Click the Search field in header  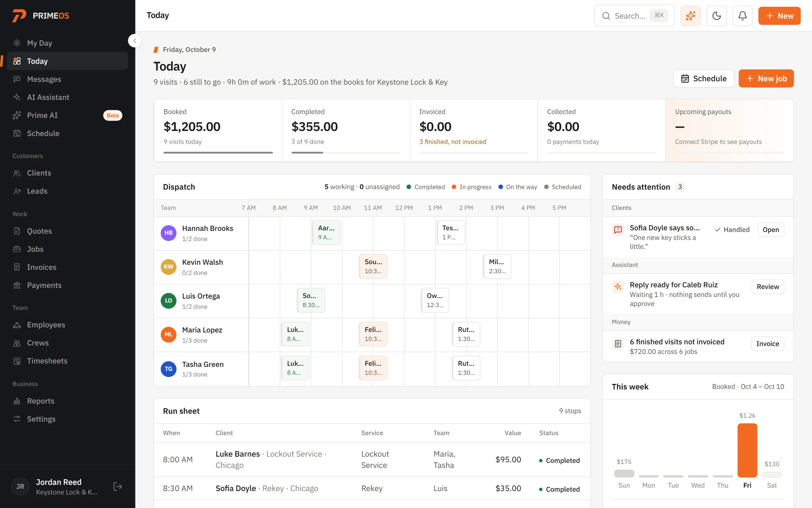634,16
